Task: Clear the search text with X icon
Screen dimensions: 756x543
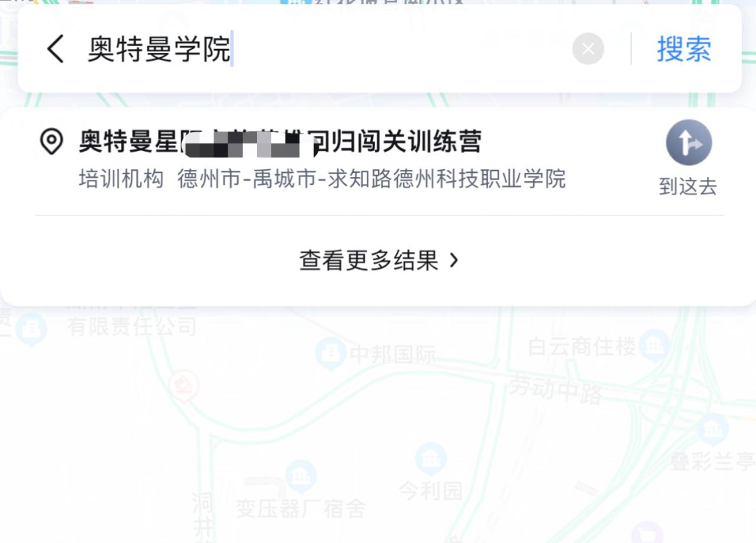Action: click(x=588, y=49)
